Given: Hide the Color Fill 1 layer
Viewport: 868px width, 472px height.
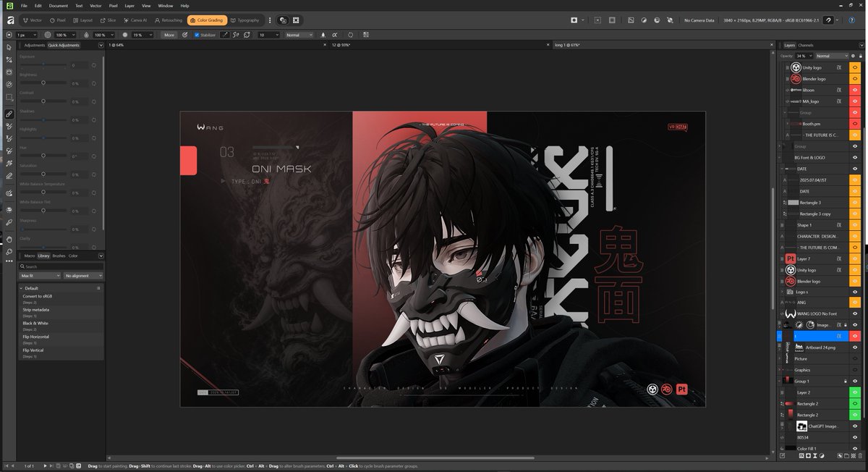Looking at the screenshot, I should coord(854,449).
